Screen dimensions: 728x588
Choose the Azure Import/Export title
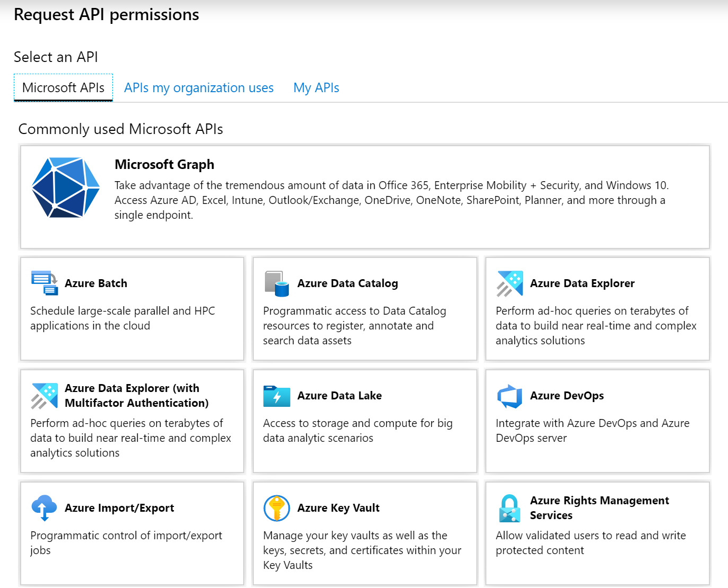pyautogui.click(x=119, y=508)
